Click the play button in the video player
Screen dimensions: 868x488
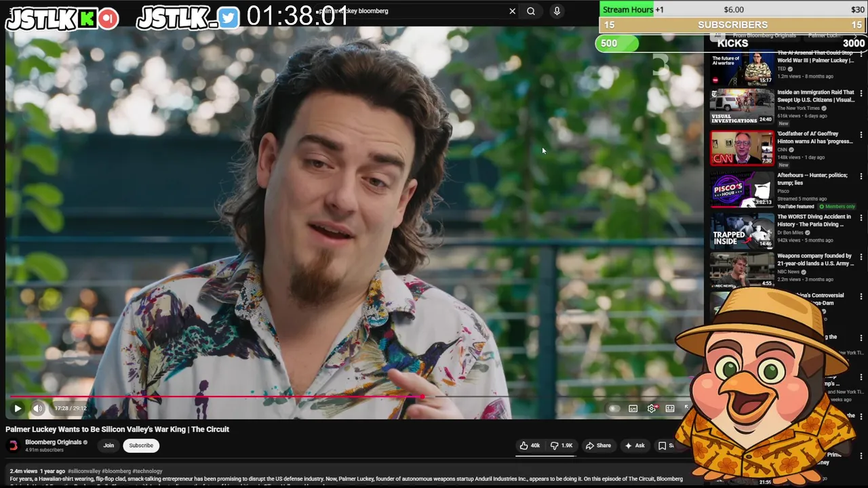[x=18, y=408]
